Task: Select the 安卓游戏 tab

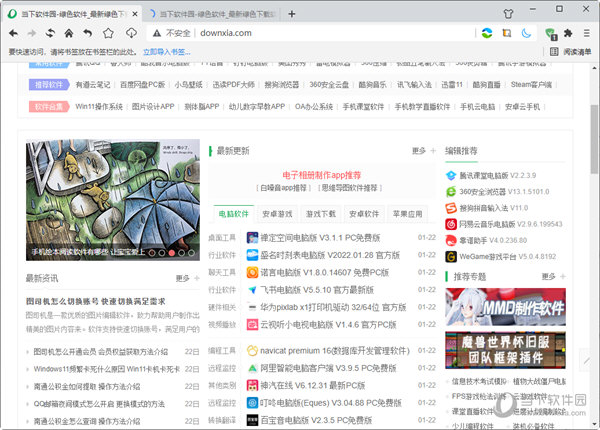Action: (x=277, y=214)
